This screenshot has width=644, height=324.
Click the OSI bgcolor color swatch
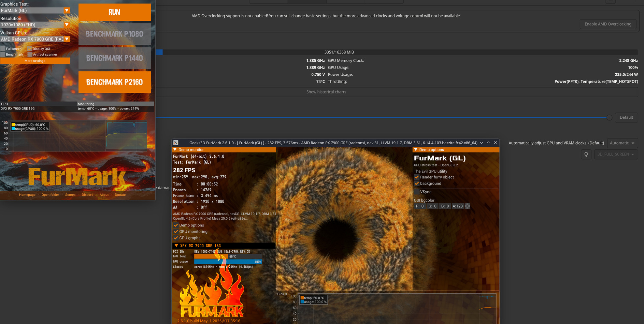[x=468, y=206]
